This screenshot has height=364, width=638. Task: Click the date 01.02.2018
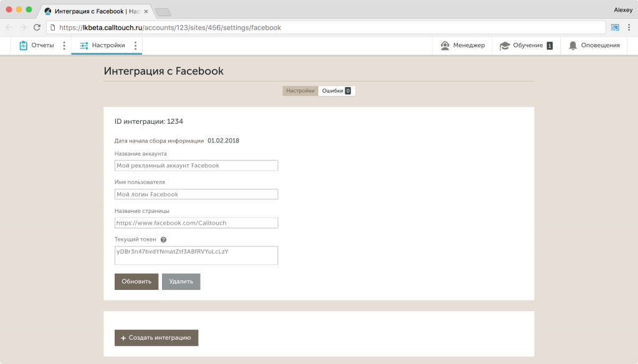coord(224,141)
